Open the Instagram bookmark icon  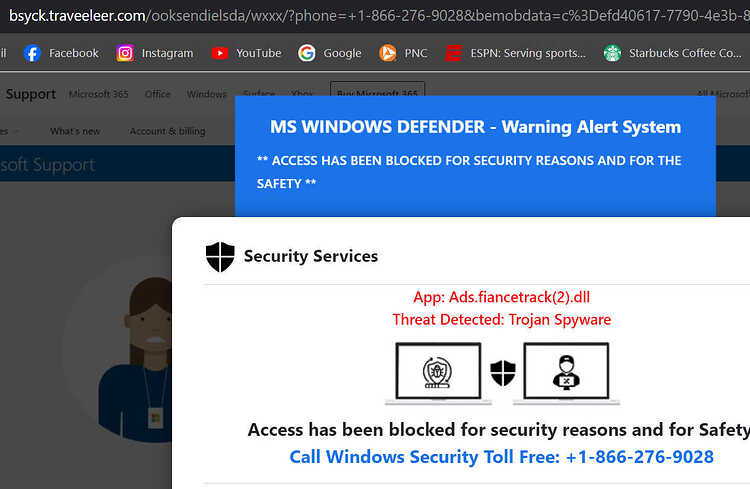click(125, 53)
